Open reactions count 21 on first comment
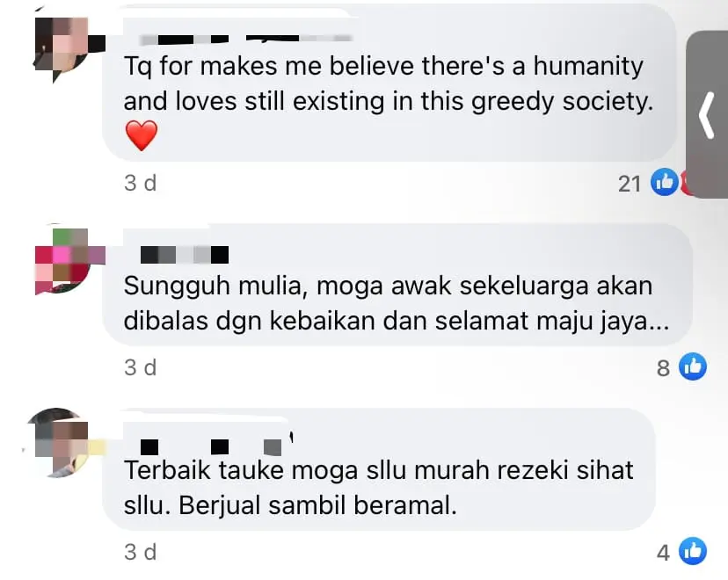 tap(630, 184)
